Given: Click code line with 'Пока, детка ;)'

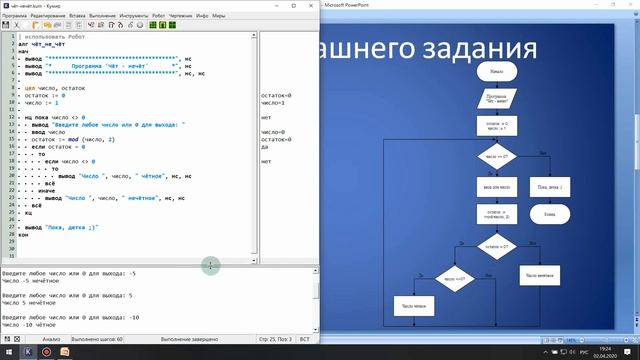Looking at the screenshot, I should [x=62, y=227].
